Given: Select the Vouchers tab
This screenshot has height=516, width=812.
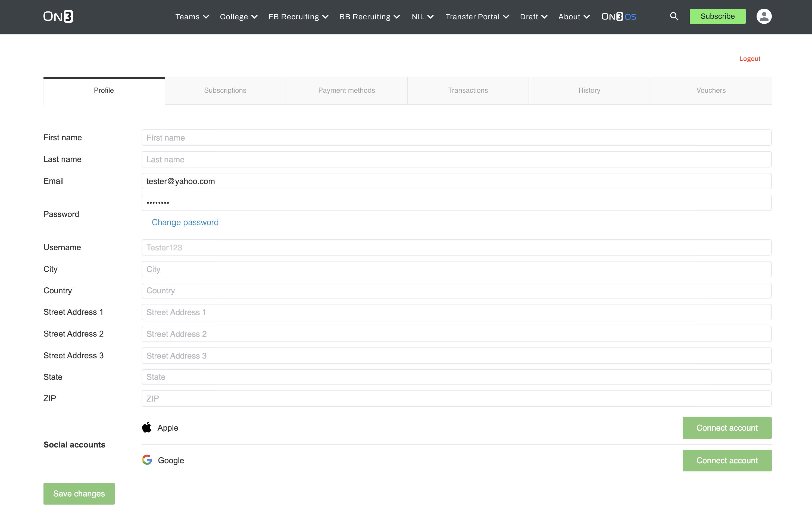Looking at the screenshot, I should 710,90.
